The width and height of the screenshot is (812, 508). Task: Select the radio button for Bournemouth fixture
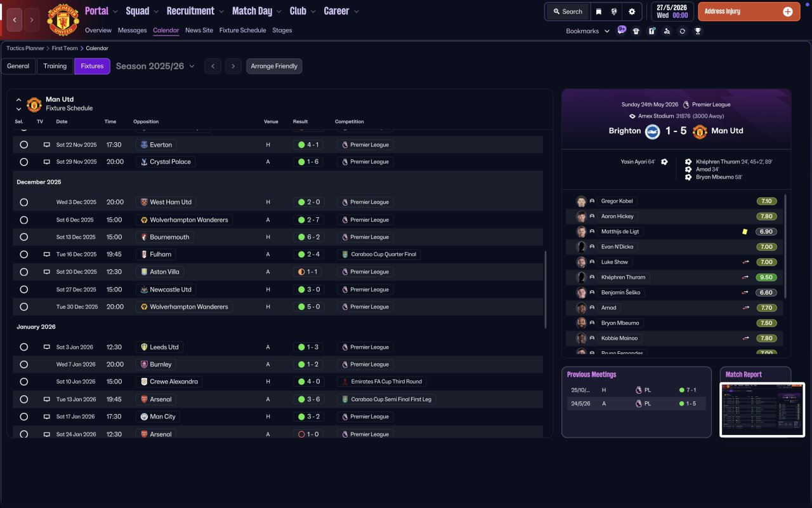tap(24, 237)
